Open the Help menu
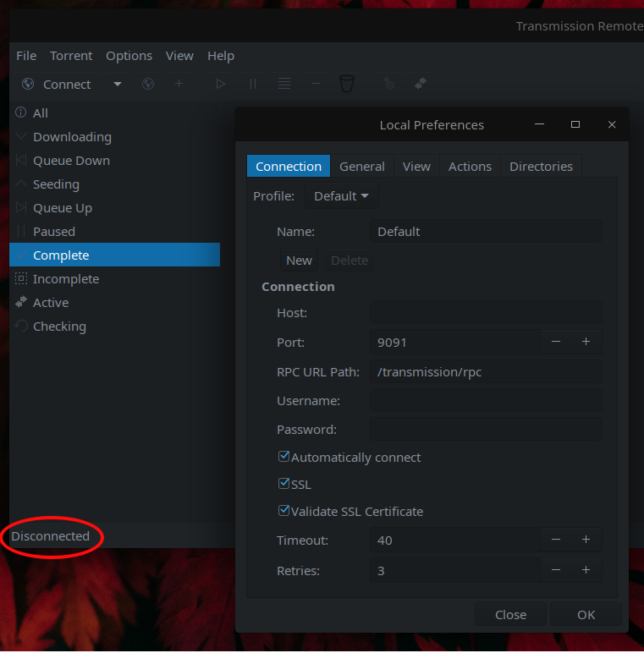The height and width of the screenshot is (653, 644). tap(221, 56)
